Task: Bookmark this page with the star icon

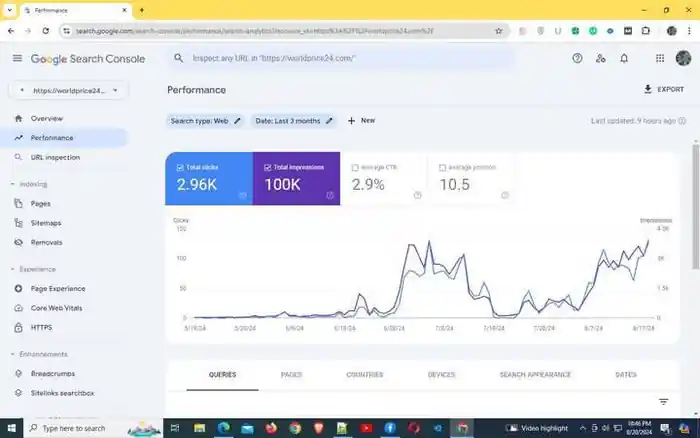Action: 499,31
